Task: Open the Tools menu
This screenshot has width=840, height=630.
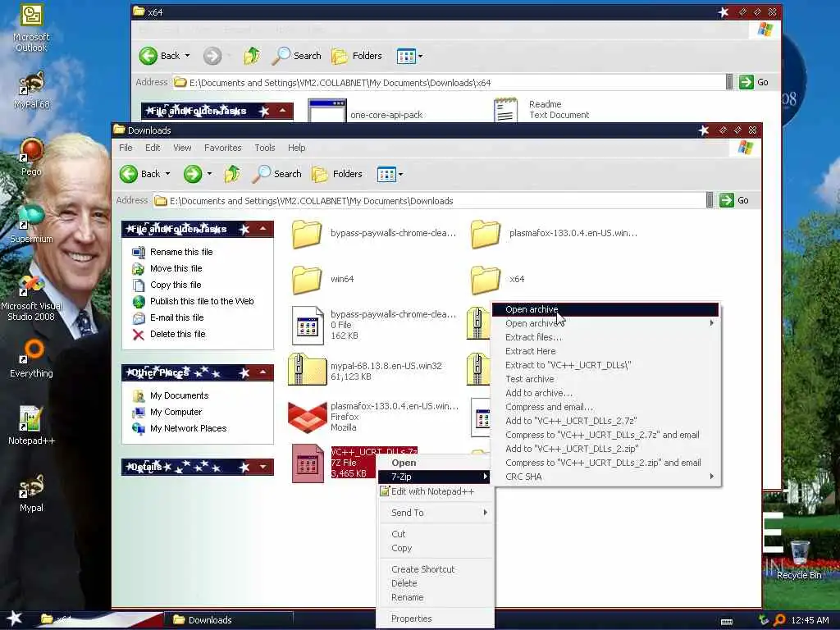Action: click(265, 148)
